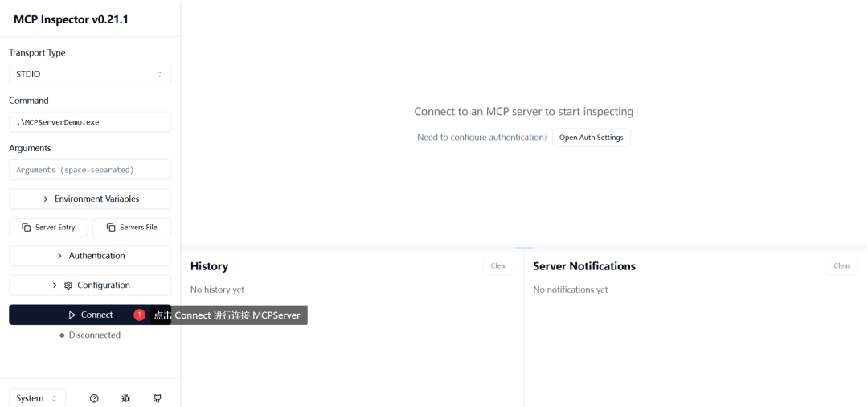Image resolution: width=868 pixels, height=407 pixels.
Task: Click the Transport Type label
Action: click(37, 52)
